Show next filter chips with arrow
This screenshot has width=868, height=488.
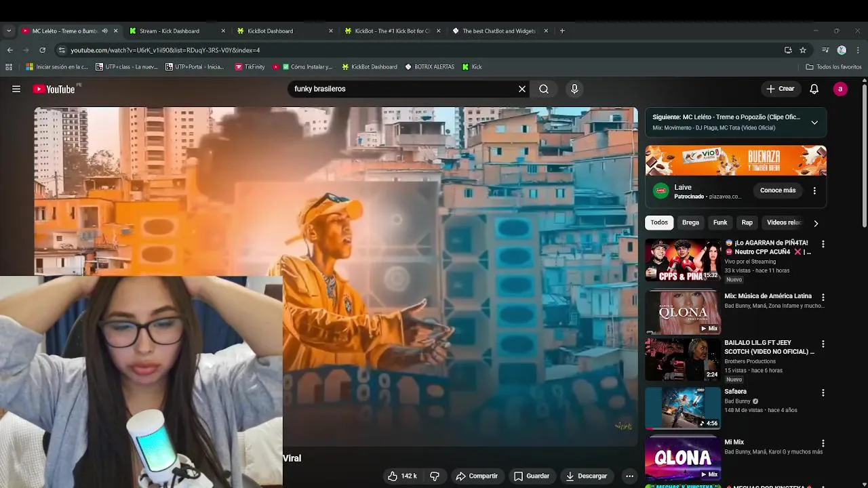point(816,223)
